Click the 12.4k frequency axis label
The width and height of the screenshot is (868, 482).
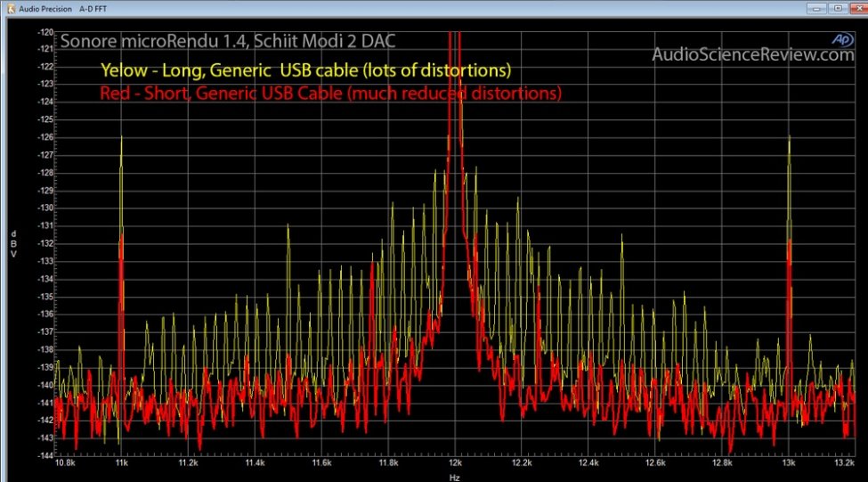tap(588, 463)
